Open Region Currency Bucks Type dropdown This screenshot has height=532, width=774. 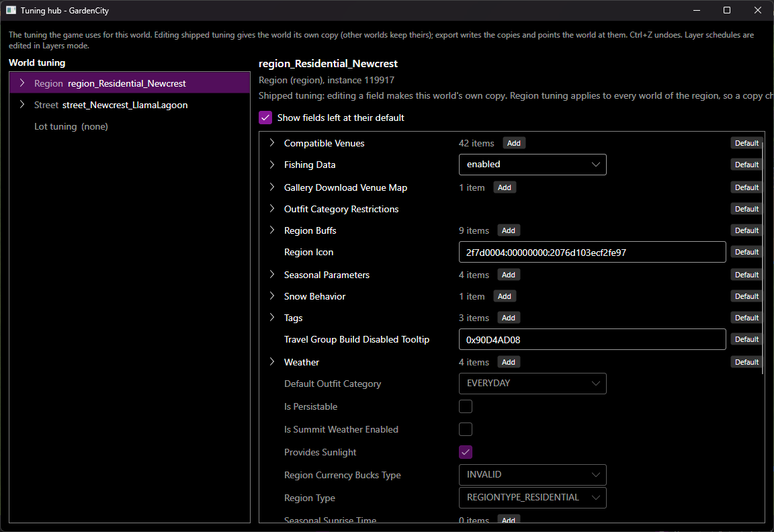click(x=533, y=475)
